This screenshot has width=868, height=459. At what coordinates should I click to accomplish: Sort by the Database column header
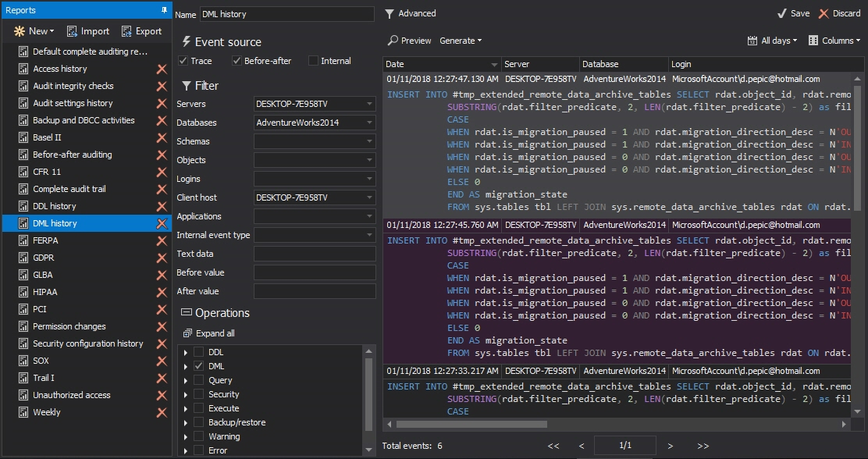coord(624,64)
